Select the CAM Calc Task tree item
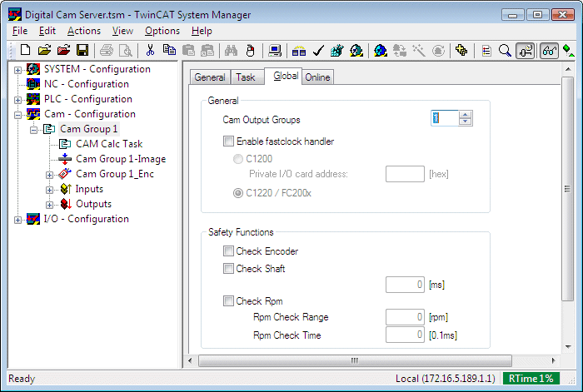The height and width of the screenshot is (392, 583). click(109, 144)
